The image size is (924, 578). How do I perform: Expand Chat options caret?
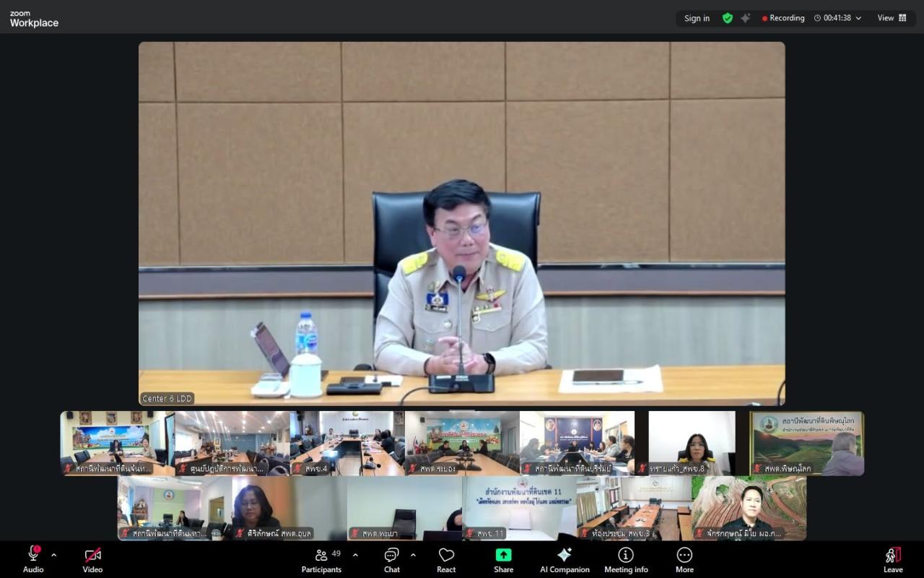[413, 555]
